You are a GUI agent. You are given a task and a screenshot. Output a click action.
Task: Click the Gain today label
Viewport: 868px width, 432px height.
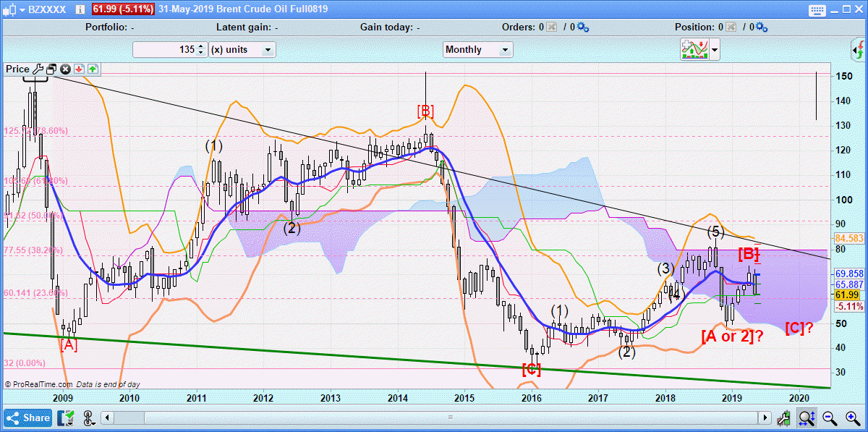tap(388, 27)
